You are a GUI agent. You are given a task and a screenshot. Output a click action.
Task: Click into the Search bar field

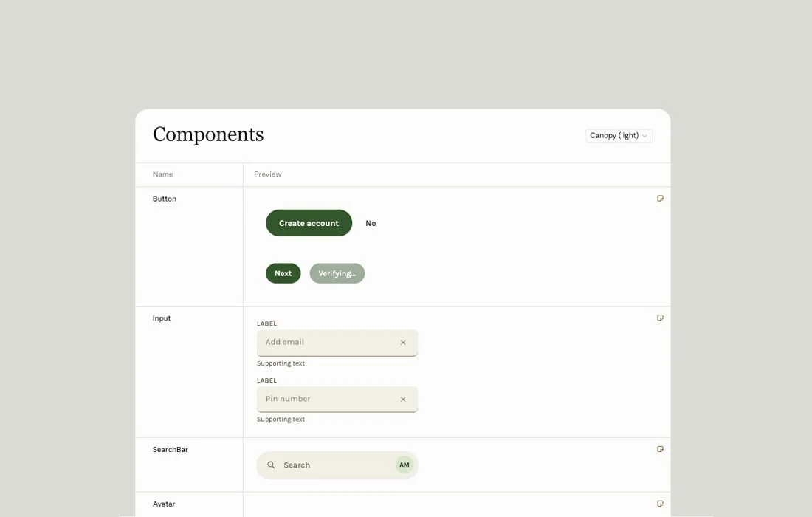coord(337,465)
